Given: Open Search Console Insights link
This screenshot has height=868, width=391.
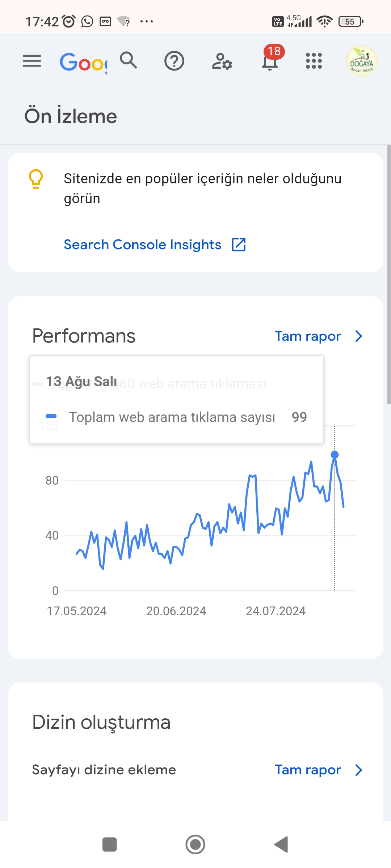Looking at the screenshot, I should [x=143, y=245].
